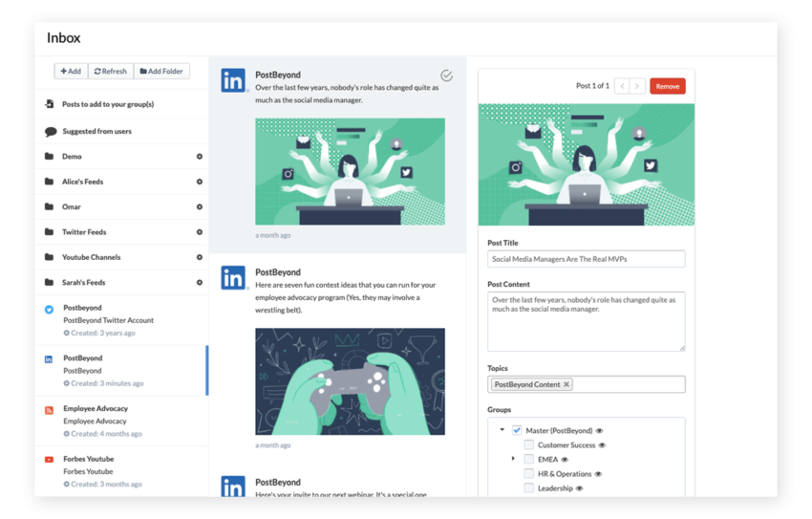Click the Demo folder icon
812x519 pixels.
click(49, 156)
